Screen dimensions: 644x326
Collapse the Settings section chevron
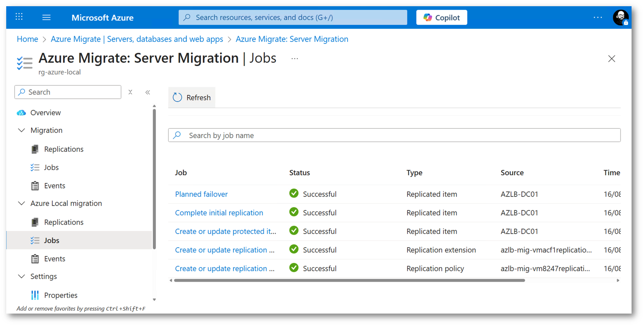22,276
